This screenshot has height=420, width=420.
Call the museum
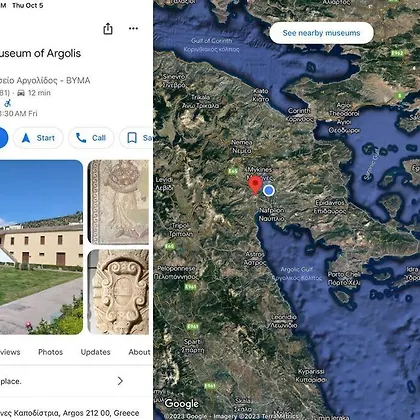point(91,138)
